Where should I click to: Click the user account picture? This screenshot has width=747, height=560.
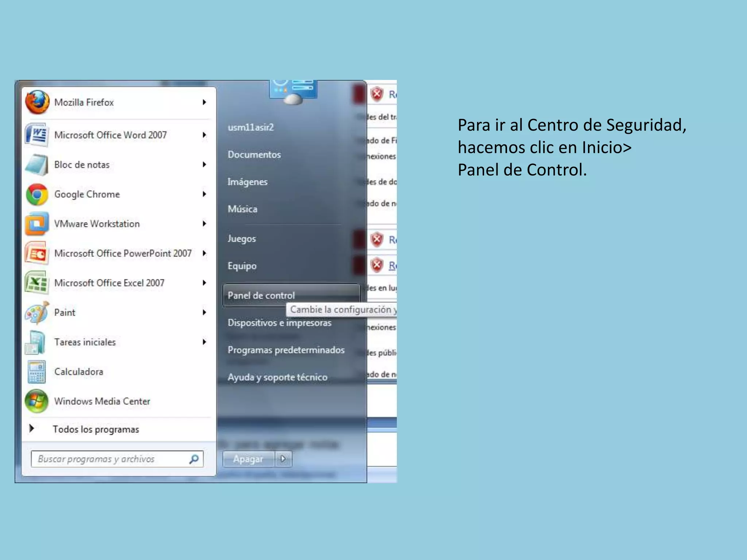coord(293,92)
